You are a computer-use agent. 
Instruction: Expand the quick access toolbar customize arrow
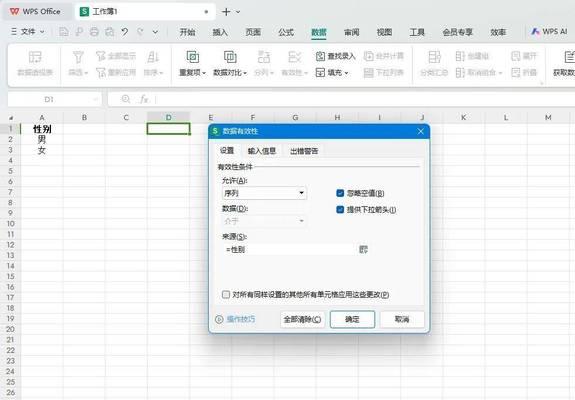pos(155,32)
